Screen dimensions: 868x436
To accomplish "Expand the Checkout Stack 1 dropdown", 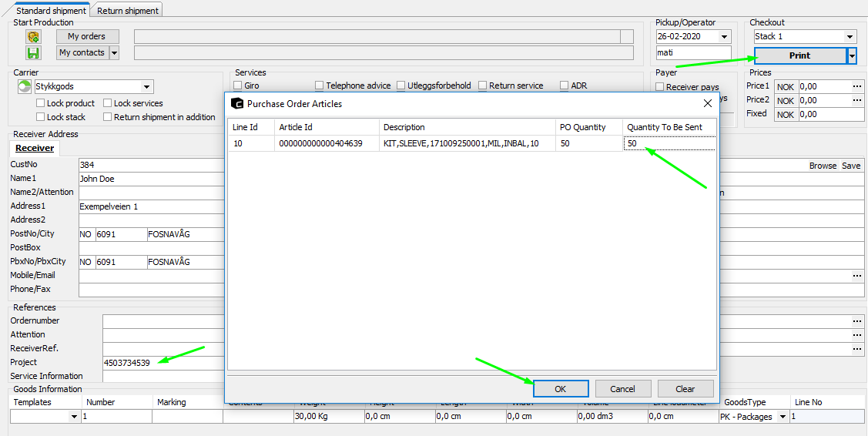I will point(850,37).
